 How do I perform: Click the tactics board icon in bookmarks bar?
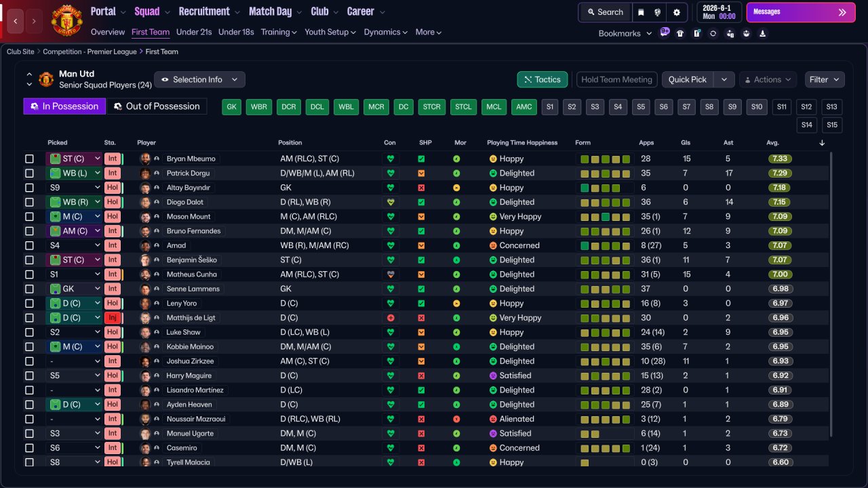point(696,33)
